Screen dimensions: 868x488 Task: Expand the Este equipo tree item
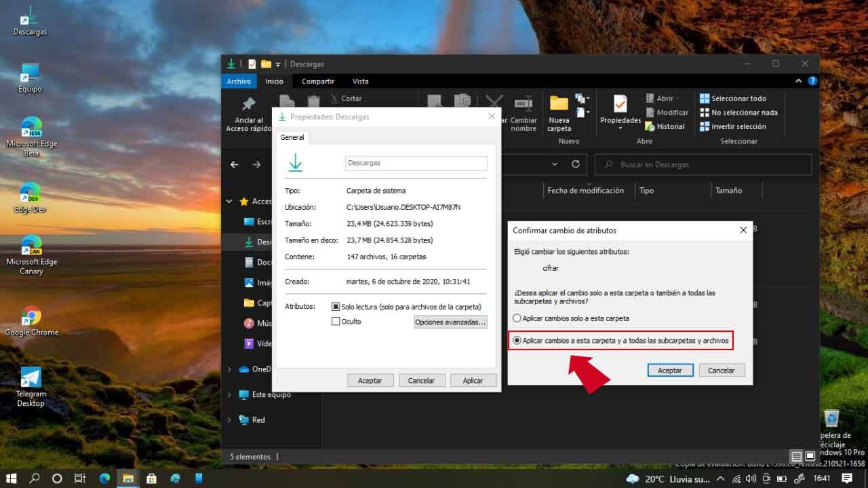pyautogui.click(x=229, y=394)
